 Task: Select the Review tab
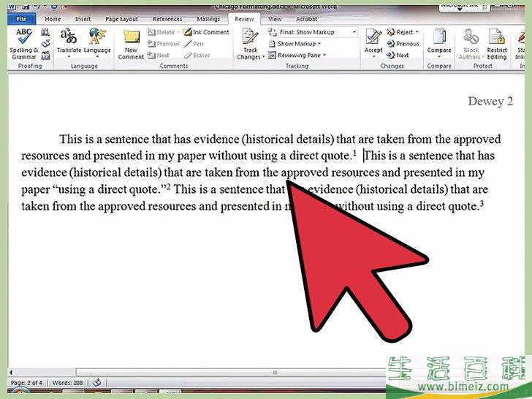[x=244, y=19]
